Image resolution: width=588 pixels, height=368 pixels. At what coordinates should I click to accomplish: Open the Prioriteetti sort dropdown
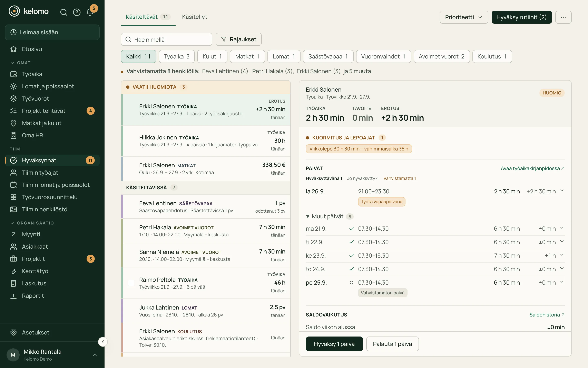coord(464,17)
